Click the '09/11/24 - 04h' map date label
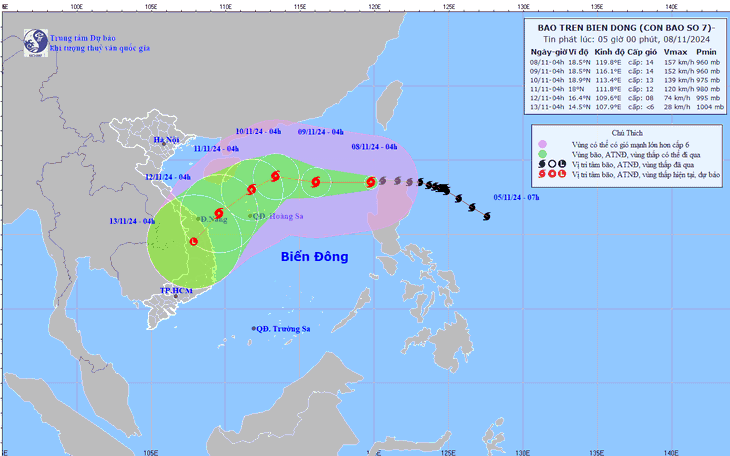Image resolution: width=730 pixels, height=456 pixels. pyautogui.click(x=320, y=132)
